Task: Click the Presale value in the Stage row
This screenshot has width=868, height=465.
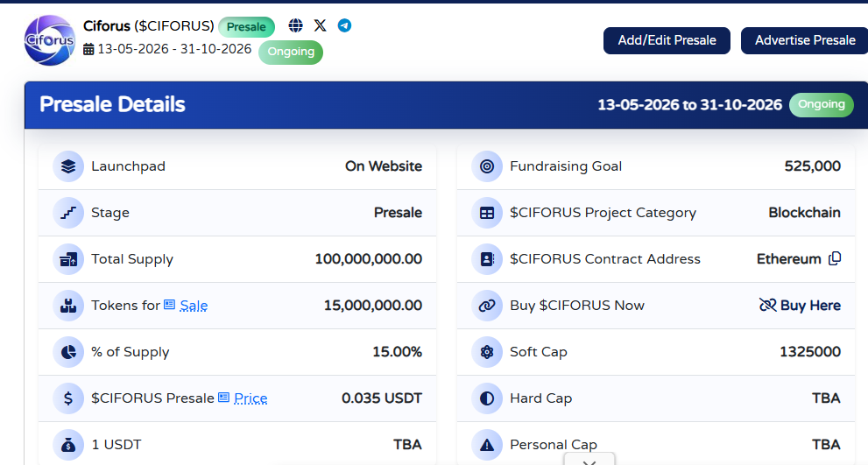Action: 398,213
